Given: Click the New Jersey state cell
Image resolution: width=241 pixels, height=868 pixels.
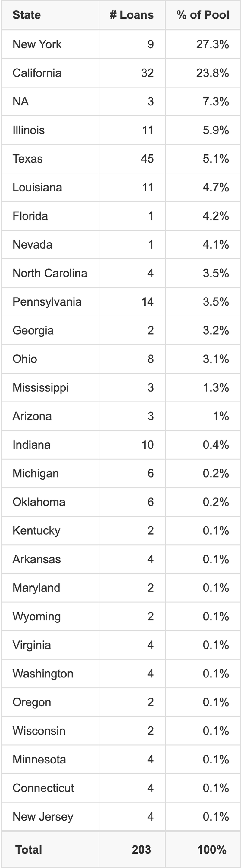Looking at the screenshot, I should pyautogui.click(x=43, y=816).
